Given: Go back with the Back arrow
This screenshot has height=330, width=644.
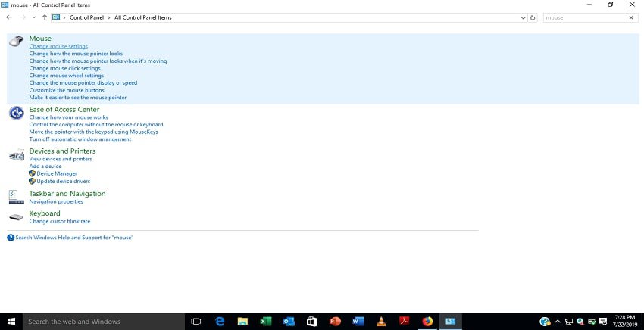Looking at the screenshot, I should [x=9, y=17].
